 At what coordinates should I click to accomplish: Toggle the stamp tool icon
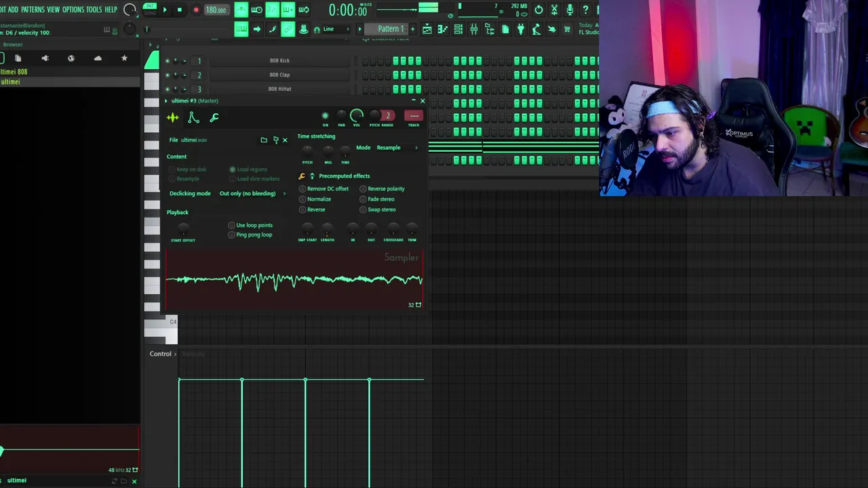pos(303,29)
